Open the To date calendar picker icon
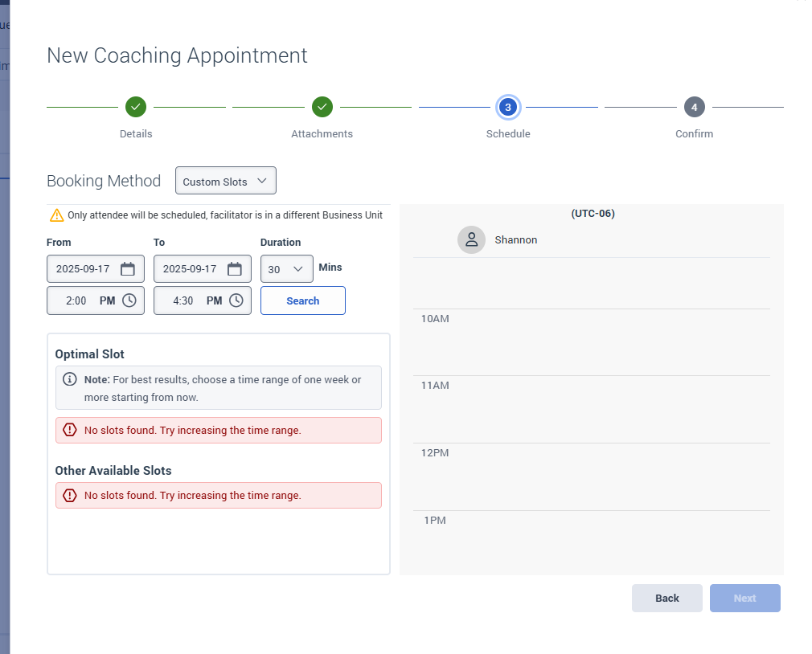 coord(234,269)
